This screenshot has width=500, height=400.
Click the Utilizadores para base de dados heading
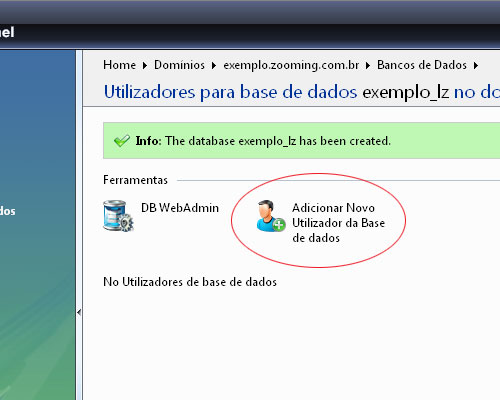pyautogui.click(x=230, y=92)
